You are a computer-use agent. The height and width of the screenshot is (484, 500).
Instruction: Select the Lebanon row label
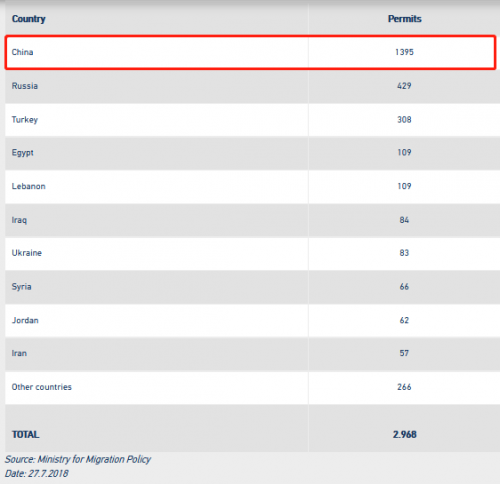(x=29, y=186)
